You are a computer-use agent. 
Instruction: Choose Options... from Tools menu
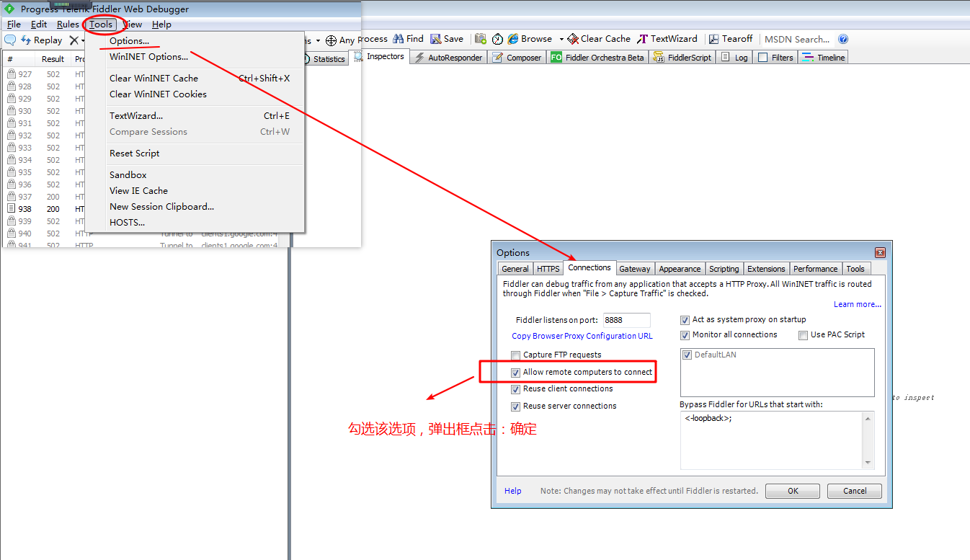(195, 41)
